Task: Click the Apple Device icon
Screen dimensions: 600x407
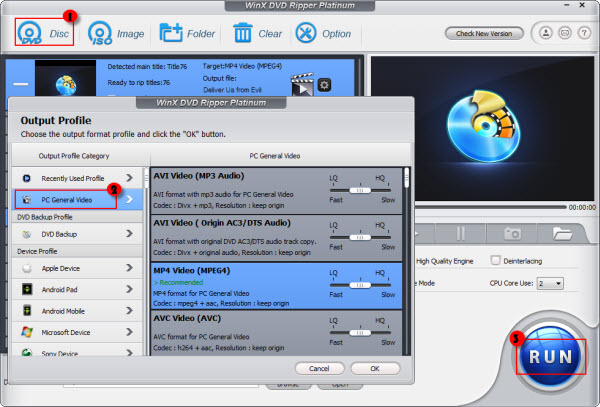Action: tap(26, 269)
